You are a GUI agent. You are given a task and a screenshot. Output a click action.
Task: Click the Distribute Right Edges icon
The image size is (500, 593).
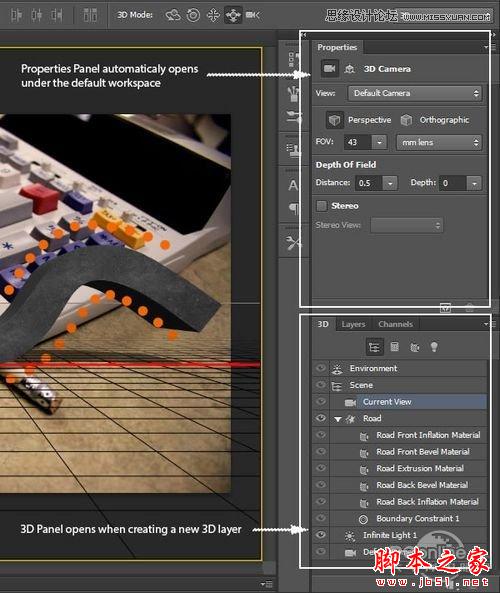click(56, 15)
